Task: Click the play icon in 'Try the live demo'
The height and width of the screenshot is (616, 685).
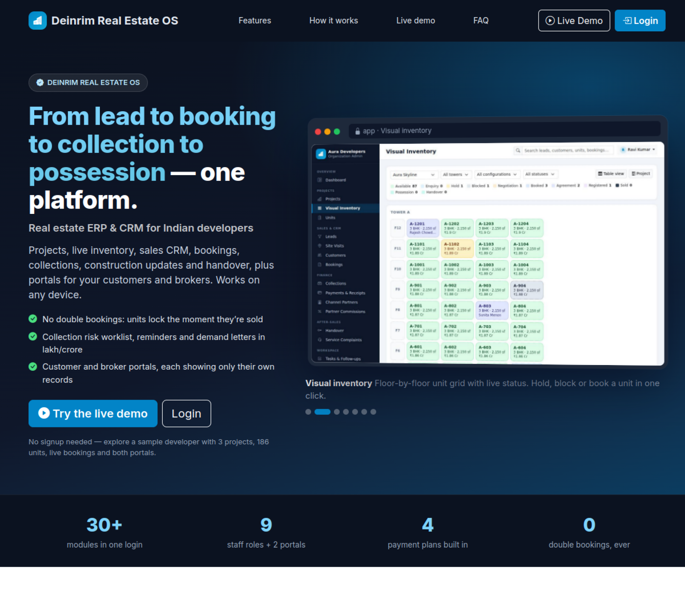Action: (x=44, y=413)
